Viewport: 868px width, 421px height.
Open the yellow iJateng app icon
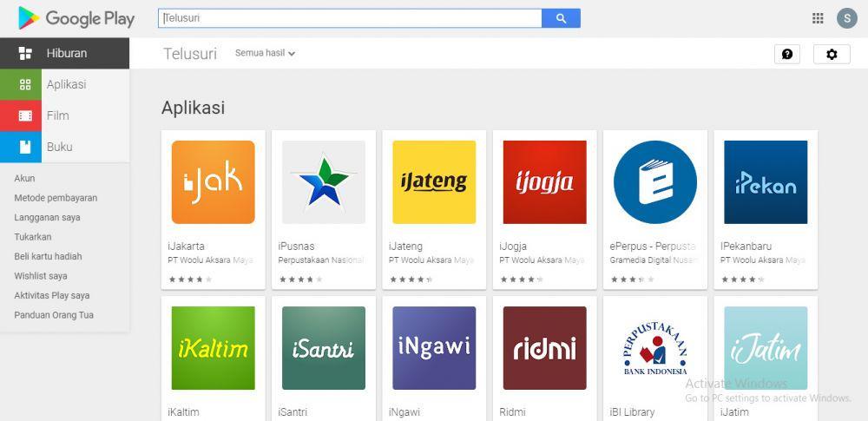(x=434, y=182)
